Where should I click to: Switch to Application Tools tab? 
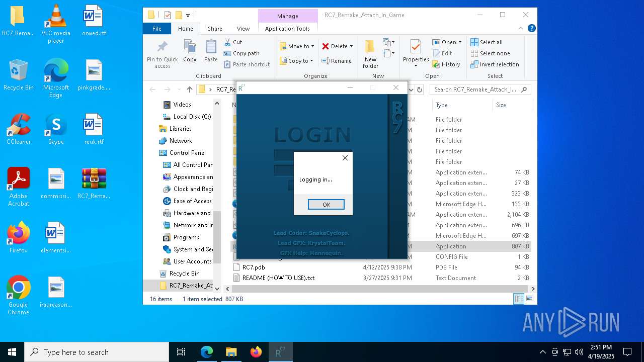(x=287, y=29)
